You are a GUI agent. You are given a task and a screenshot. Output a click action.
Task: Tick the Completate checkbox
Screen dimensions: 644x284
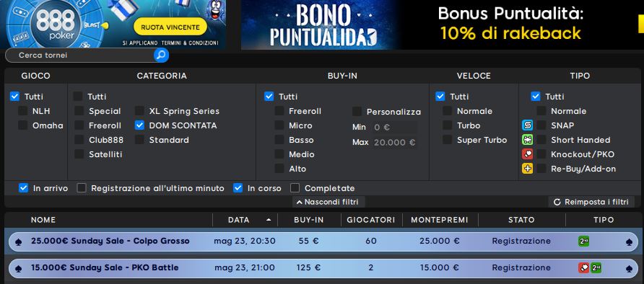pos(295,188)
